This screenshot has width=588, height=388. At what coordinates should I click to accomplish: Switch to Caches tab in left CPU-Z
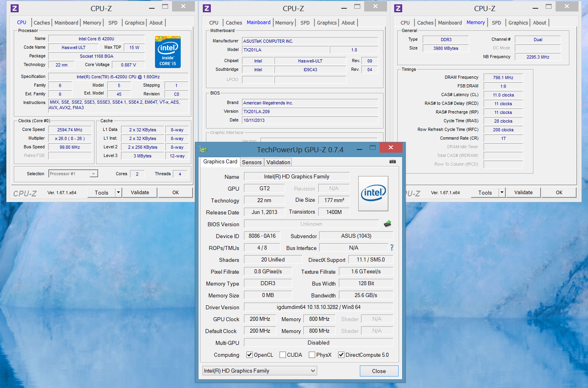[42, 23]
